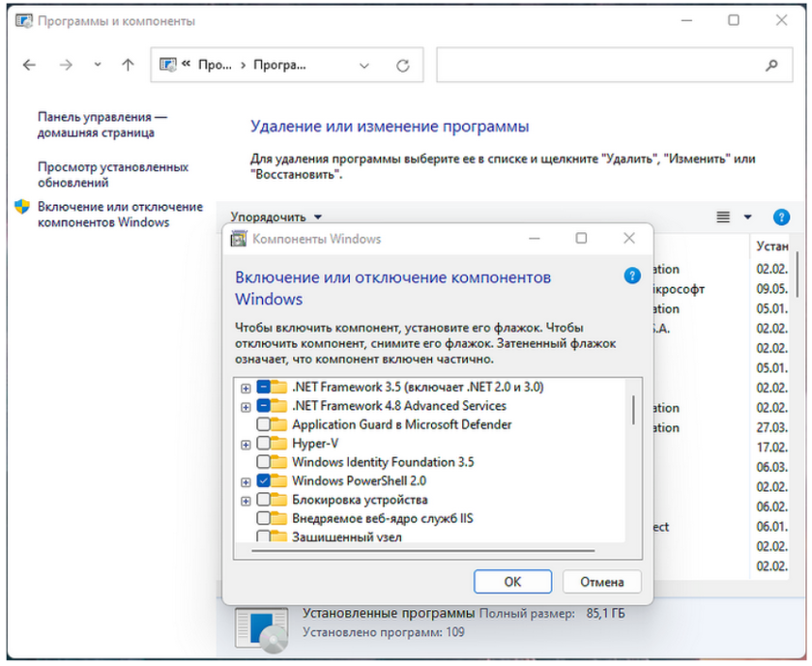Open help via blue question icon in dialog

tap(632, 275)
